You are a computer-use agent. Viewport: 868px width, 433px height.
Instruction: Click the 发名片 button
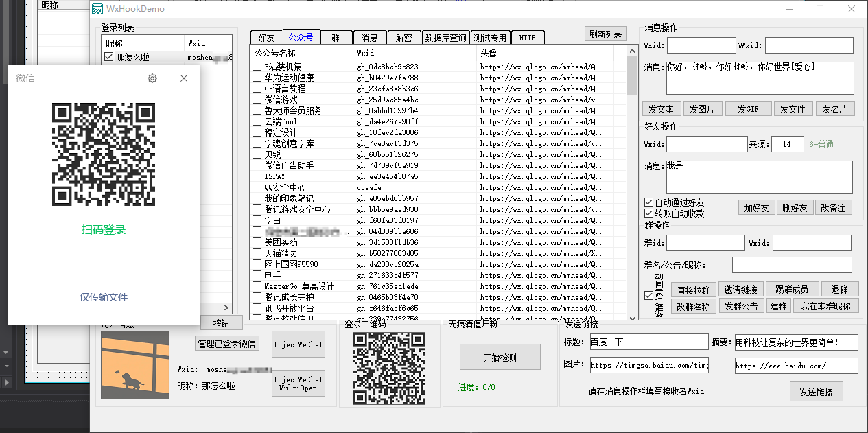click(834, 109)
